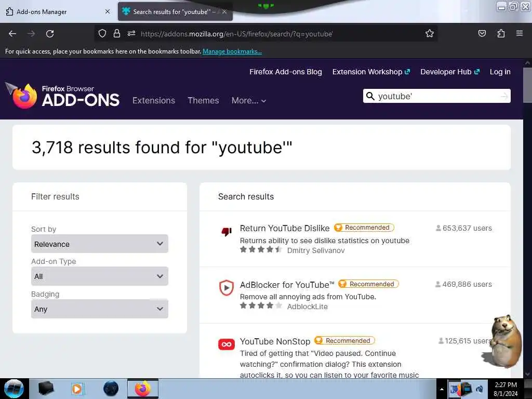Click Recommended badge on YouTube NonStop
Screen dimensions: 532x399
click(344, 340)
